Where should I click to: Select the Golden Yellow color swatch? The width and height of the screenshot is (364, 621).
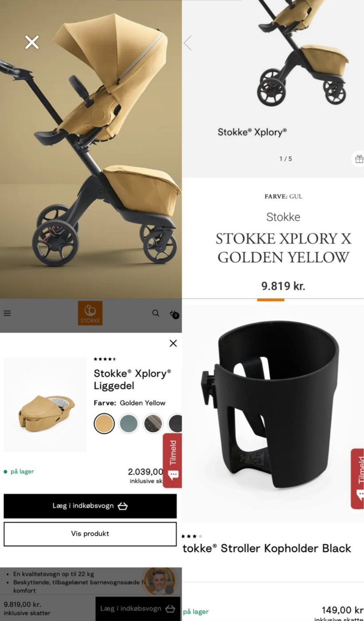104,423
